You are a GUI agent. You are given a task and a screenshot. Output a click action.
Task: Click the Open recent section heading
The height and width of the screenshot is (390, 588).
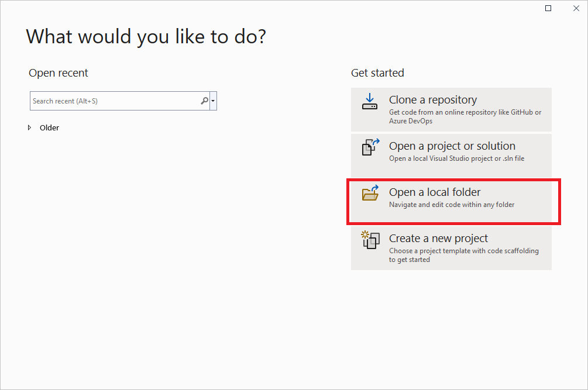click(58, 73)
